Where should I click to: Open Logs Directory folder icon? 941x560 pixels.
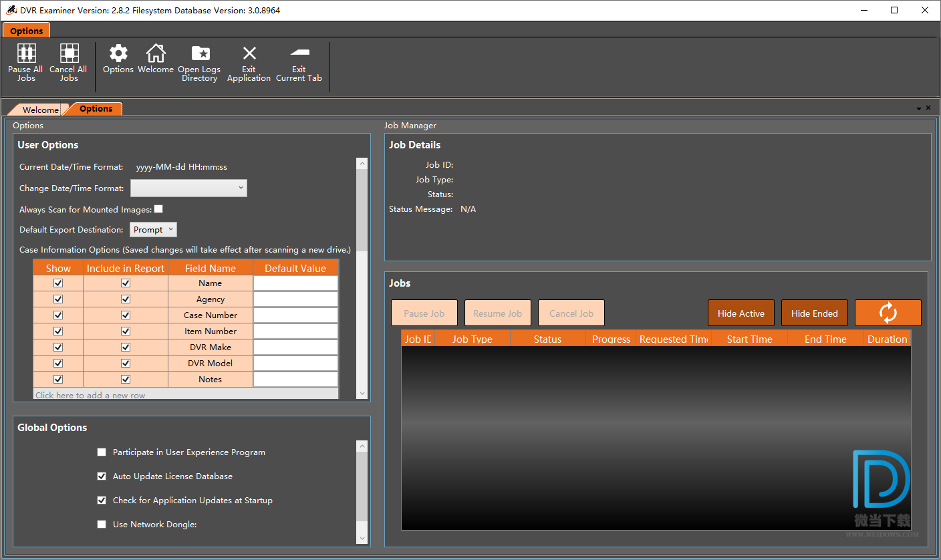pos(200,53)
